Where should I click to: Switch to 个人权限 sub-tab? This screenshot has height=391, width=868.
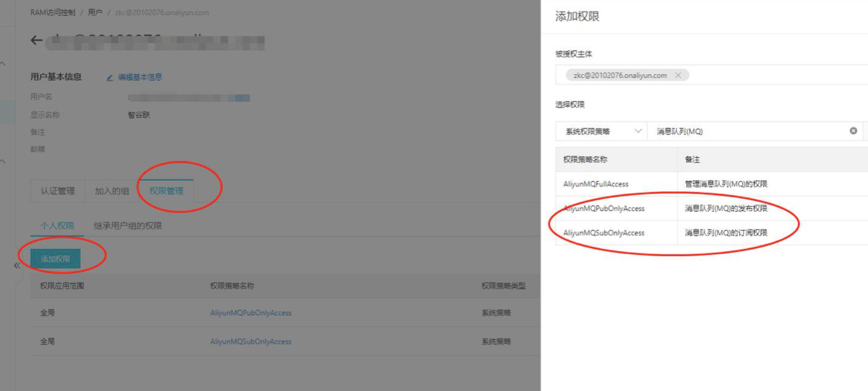click(x=57, y=226)
